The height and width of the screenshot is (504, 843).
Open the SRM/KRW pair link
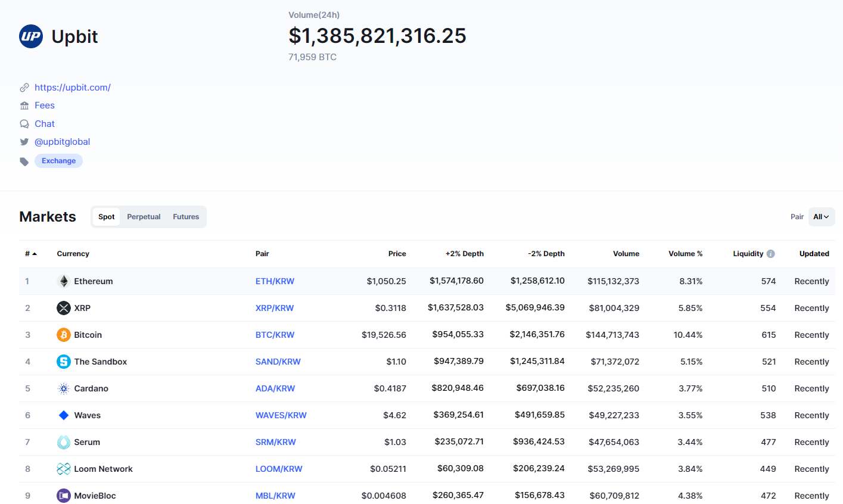[276, 442]
